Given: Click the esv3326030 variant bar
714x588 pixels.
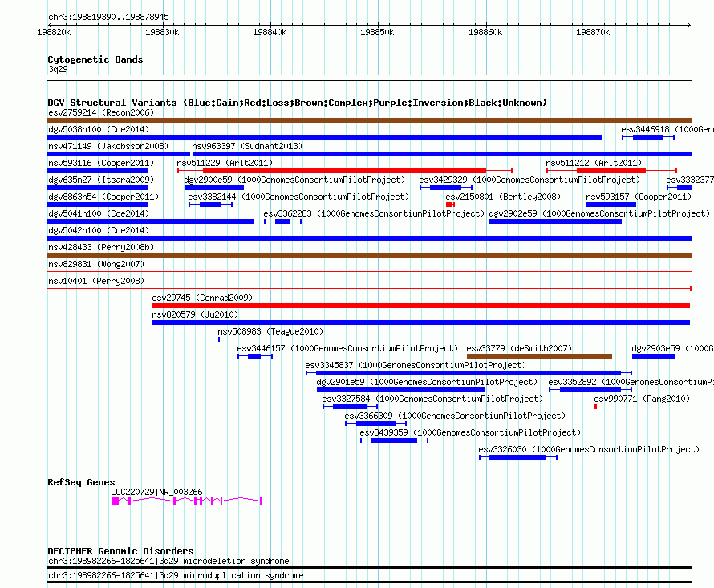Looking at the screenshot, I should pyautogui.click(x=518, y=457).
